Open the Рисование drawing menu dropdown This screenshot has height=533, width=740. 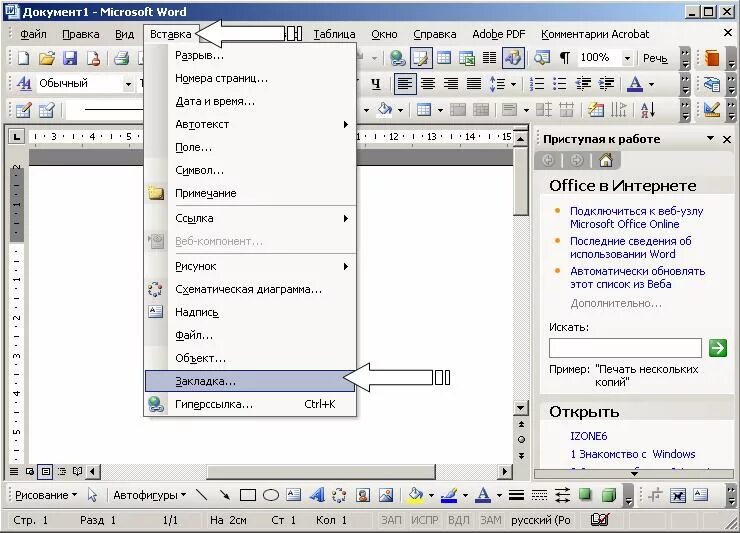tap(46, 495)
